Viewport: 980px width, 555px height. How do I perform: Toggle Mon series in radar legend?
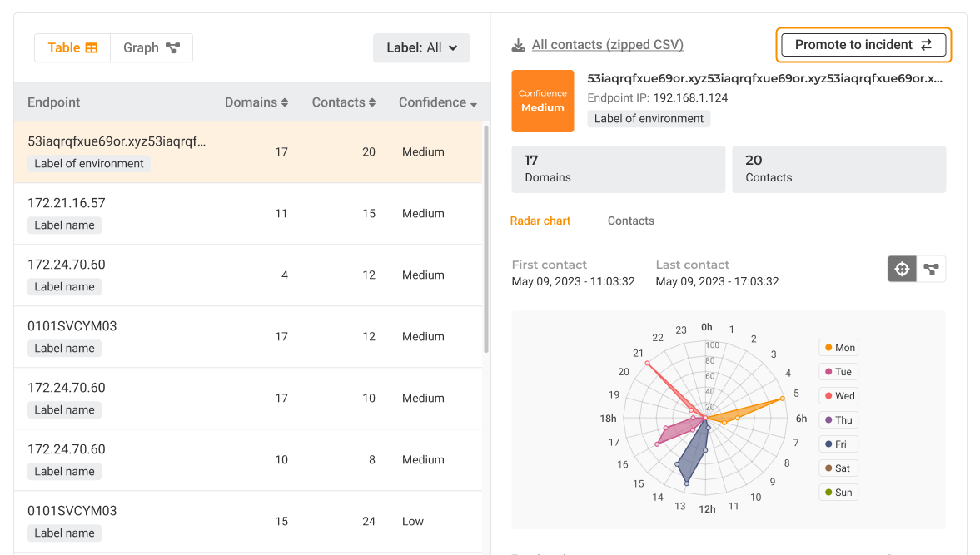[838, 348]
